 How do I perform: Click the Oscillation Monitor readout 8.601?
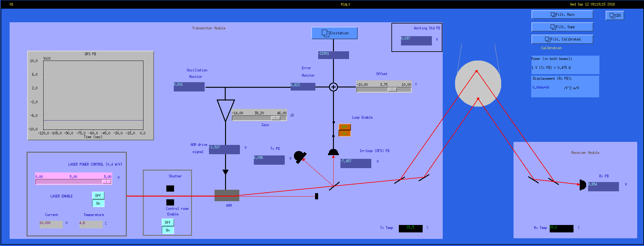pyautogui.click(x=189, y=87)
